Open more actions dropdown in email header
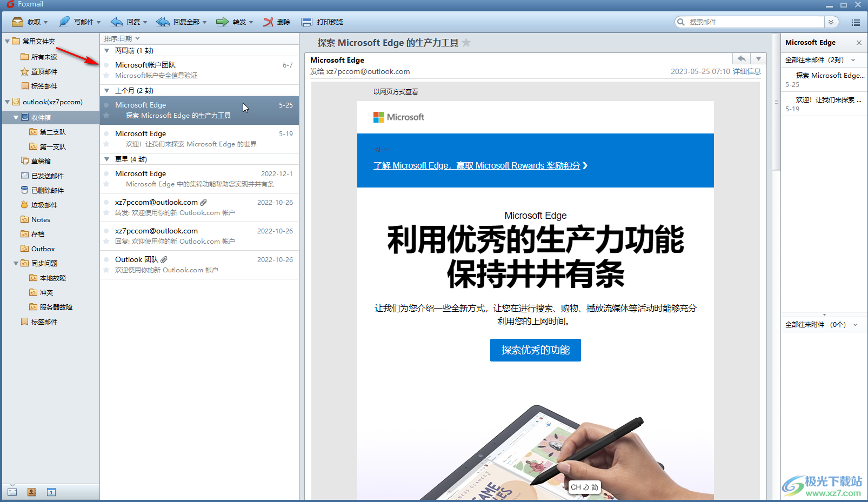The width and height of the screenshot is (868, 502). click(x=758, y=58)
